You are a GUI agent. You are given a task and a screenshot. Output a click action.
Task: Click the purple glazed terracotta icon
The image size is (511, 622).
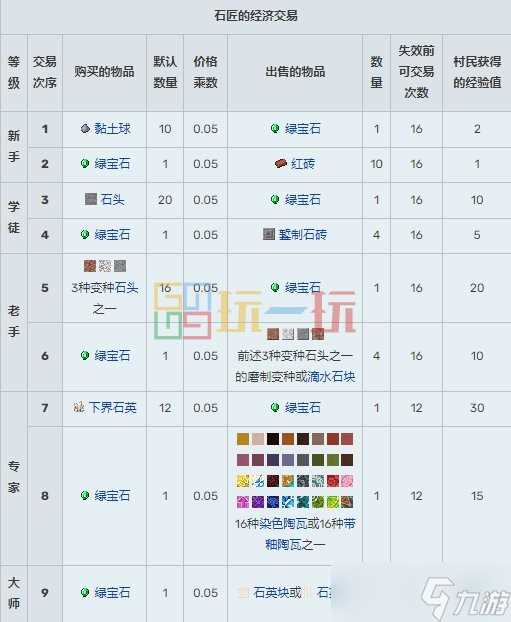click(x=258, y=502)
